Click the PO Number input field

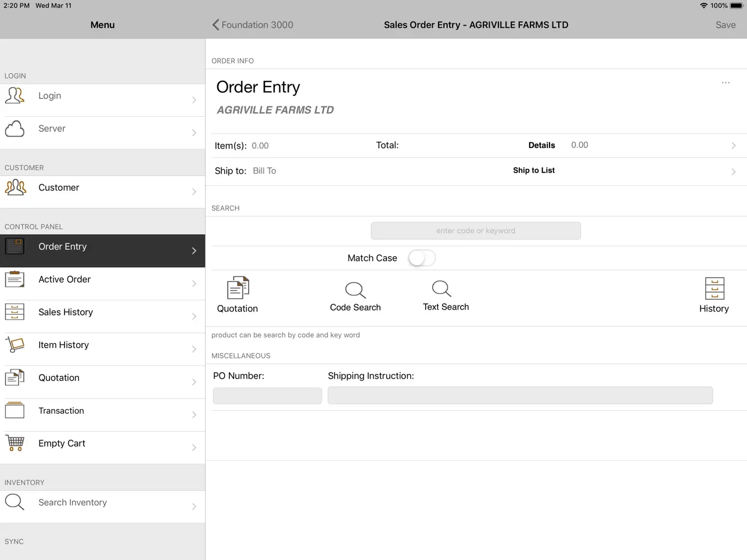tap(267, 396)
